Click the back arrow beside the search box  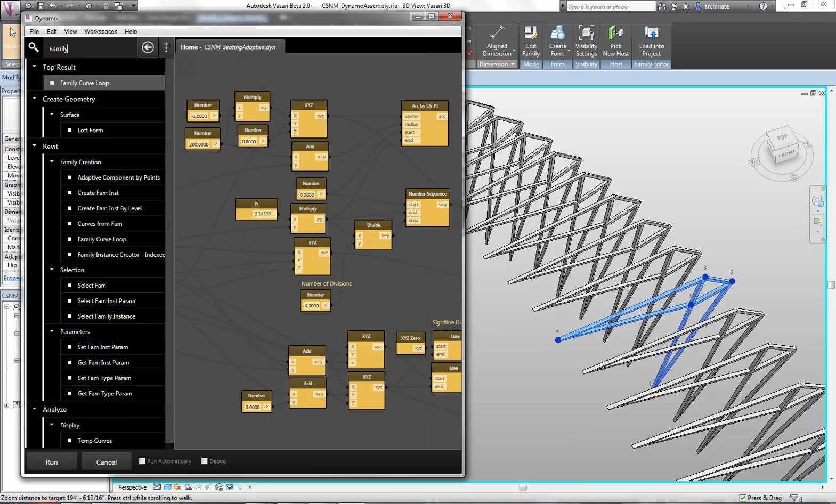[148, 47]
